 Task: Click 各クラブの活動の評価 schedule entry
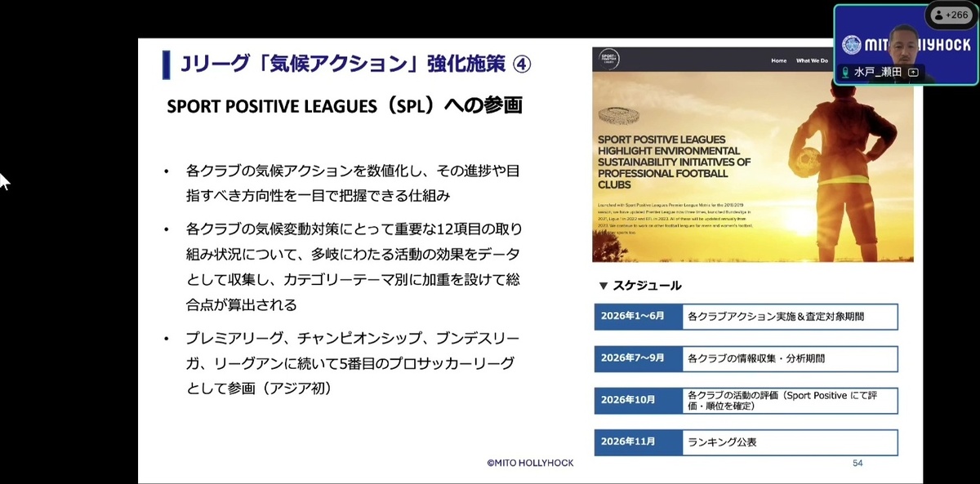[x=790, y=400]
